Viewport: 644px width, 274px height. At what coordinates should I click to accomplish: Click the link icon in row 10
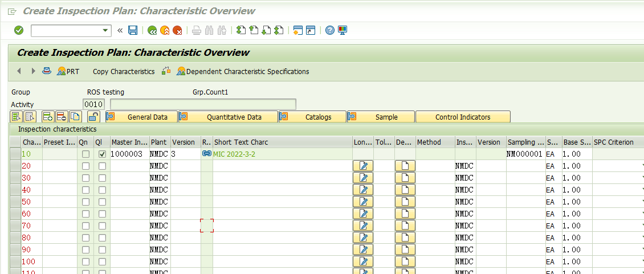(206, 154)
